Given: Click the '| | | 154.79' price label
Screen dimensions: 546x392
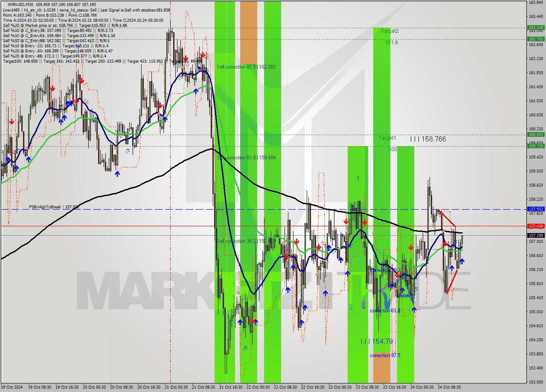Looking at the screenshot, I should [377, 341].
